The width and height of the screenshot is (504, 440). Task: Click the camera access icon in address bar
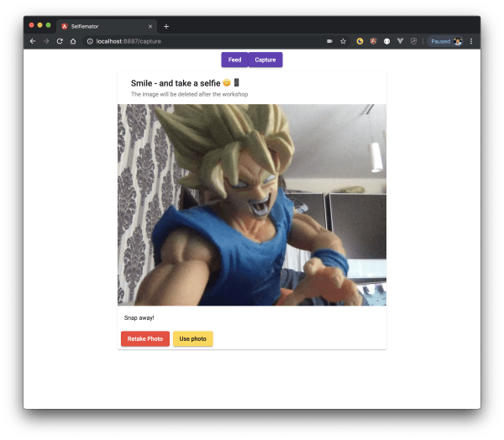click(329, 41)
